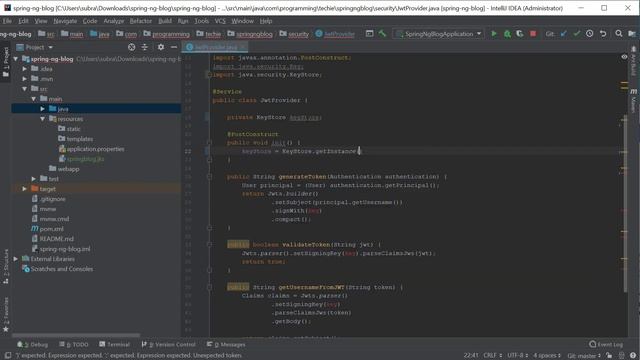This screenshot has height=360, width=640.
Task: Locate current file in Project tree icon
Action: [131, 47]
